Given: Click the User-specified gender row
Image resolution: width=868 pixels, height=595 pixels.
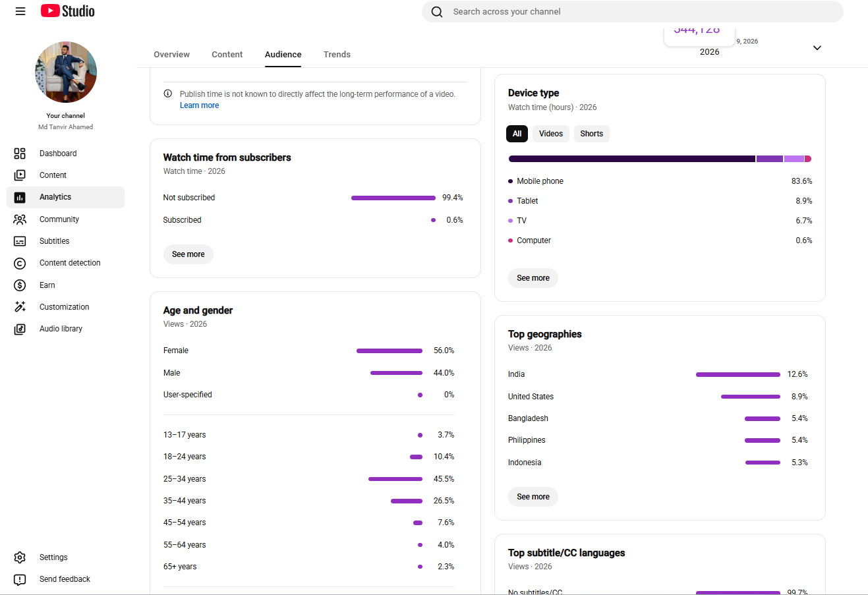Looking at the screenshot, I should (x=308, y=395).
